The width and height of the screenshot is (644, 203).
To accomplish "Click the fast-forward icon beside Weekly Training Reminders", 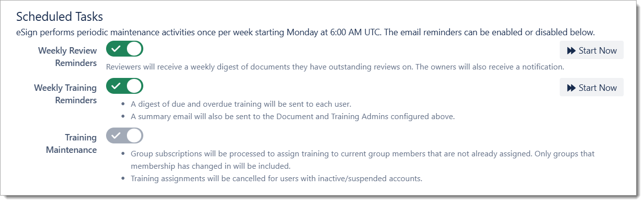I will (571, 88).
